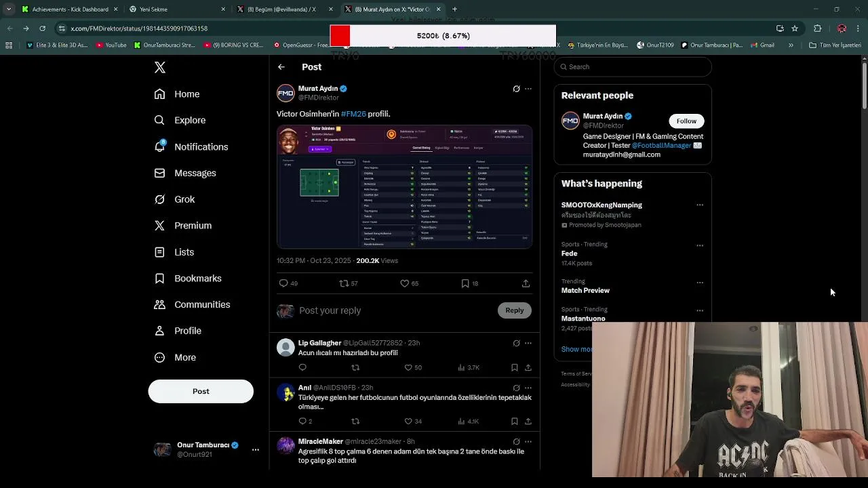Screen dimensions: 868x488
Task: Click reply icon on Anıl's comment
Action: pyautogui.click(x=302, y=421)
